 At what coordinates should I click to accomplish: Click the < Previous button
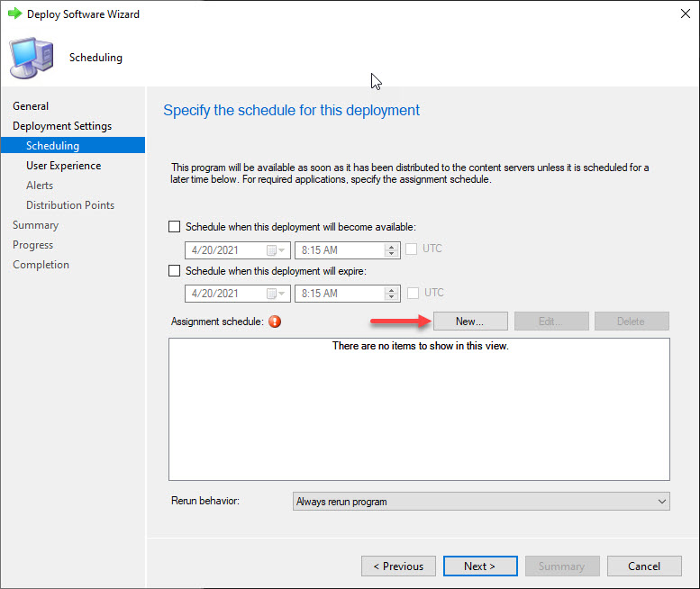398,566
